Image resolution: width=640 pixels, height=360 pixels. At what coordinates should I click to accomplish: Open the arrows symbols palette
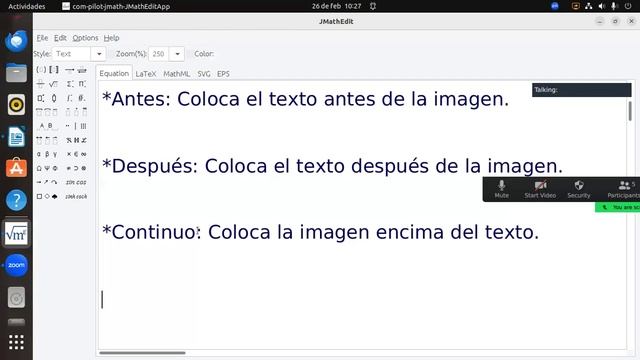pos(47,182)
